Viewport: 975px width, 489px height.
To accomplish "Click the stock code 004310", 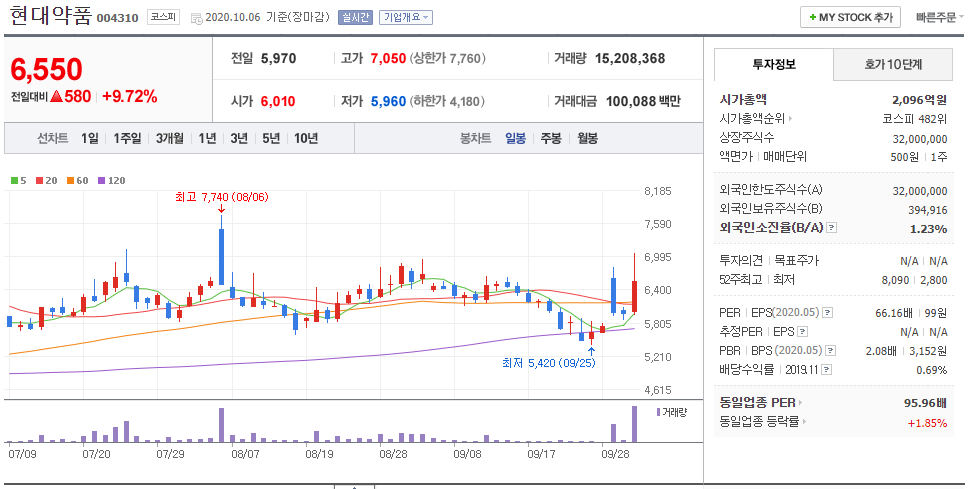I will pos(118,18).
